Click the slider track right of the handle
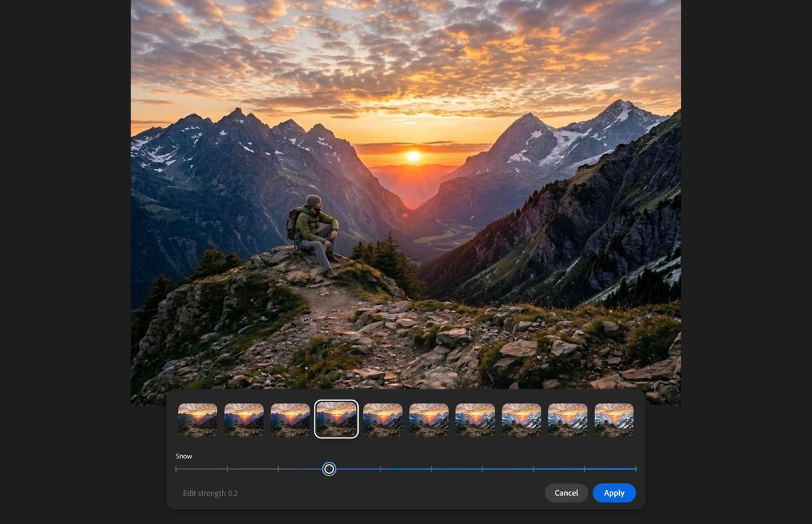This screenshot has width=812, height=524. coord(474,469)
